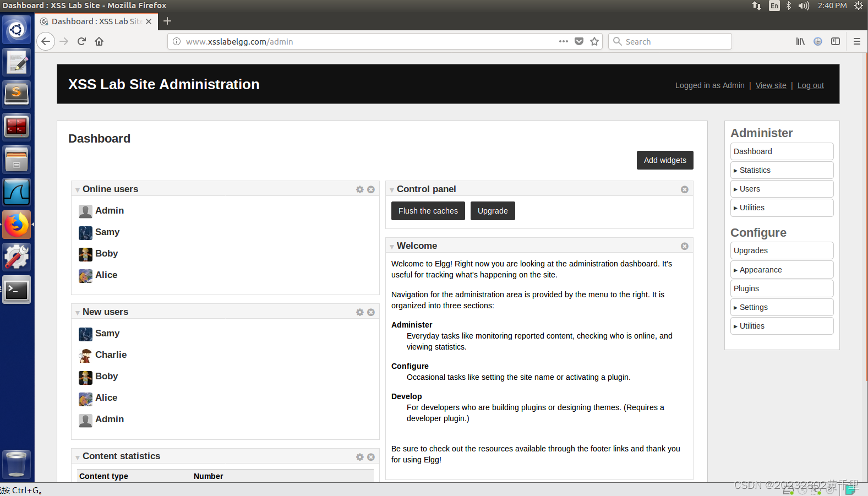Screen dimensions: 868x496
Task: Toggle the Firefox sidebar view
Action: tap(836, 41)
